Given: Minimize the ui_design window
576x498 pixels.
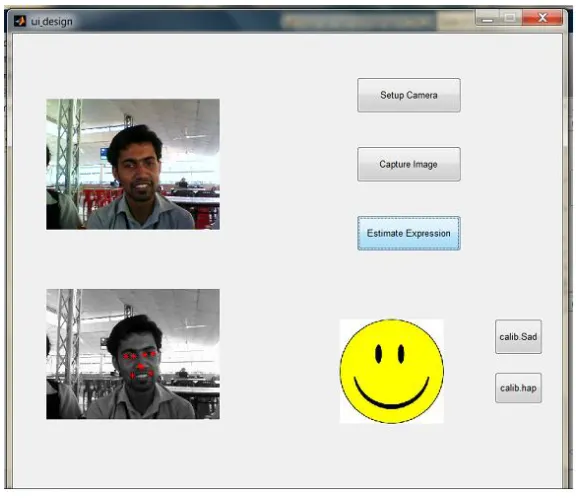Looking at the screenshot, I should tap(487, 18).
